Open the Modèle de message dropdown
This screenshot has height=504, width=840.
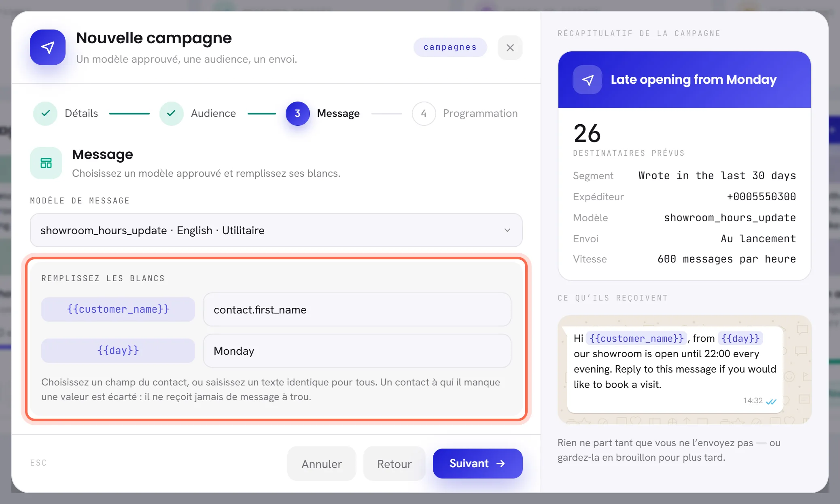[x=276, y=230]
